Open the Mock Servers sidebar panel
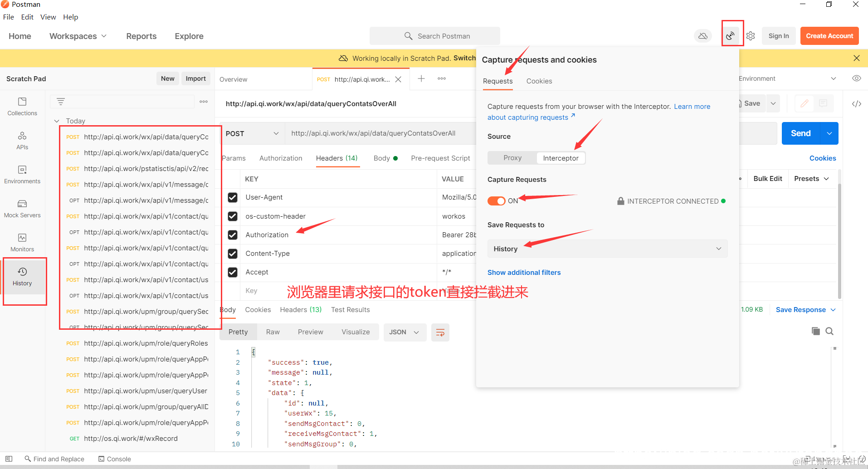This screenshot has height=469, width=868. point(22,209)
